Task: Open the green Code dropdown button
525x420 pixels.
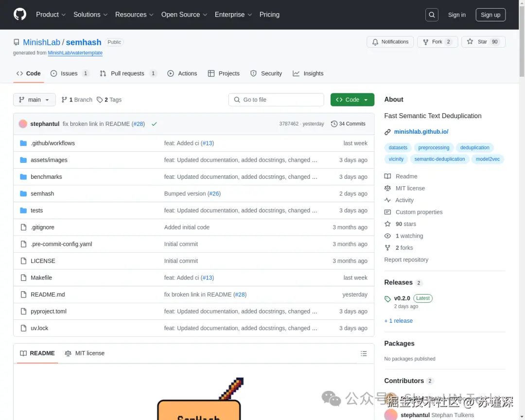Action: click(352, 100)
